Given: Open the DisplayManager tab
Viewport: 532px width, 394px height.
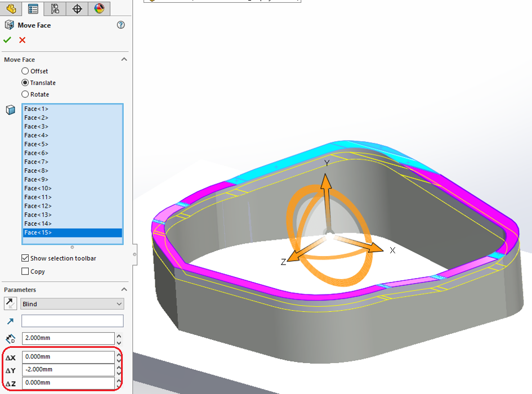Looking at the screenshot, I should 99,8.
